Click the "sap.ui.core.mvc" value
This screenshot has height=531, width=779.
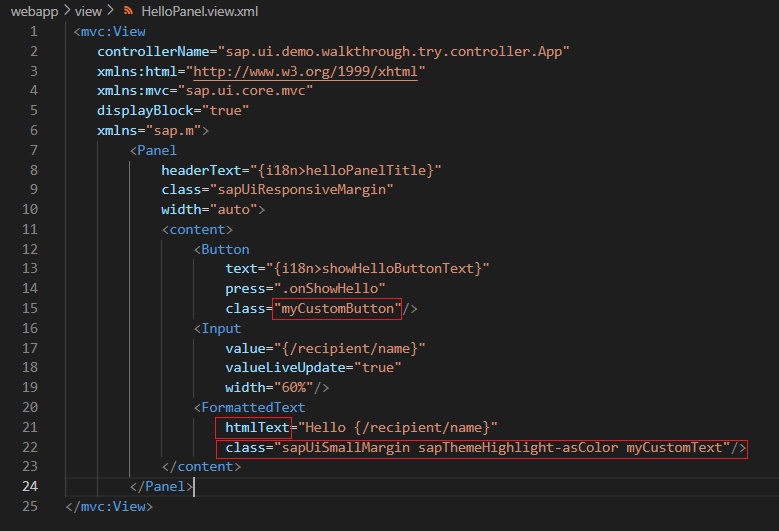point(245,91)
